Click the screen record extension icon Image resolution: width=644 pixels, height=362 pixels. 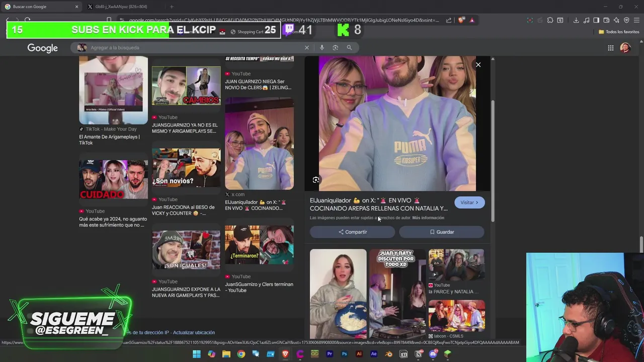[x=530, y=20]
